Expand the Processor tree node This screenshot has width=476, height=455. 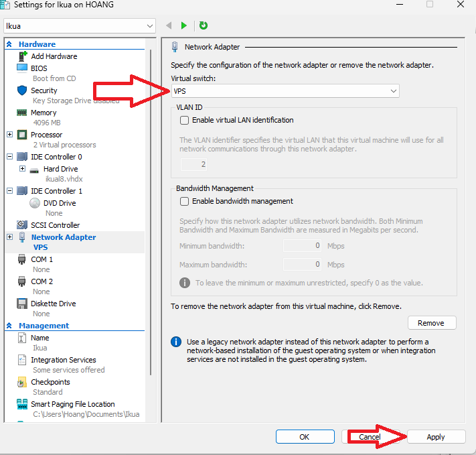(x=10, y=134)
